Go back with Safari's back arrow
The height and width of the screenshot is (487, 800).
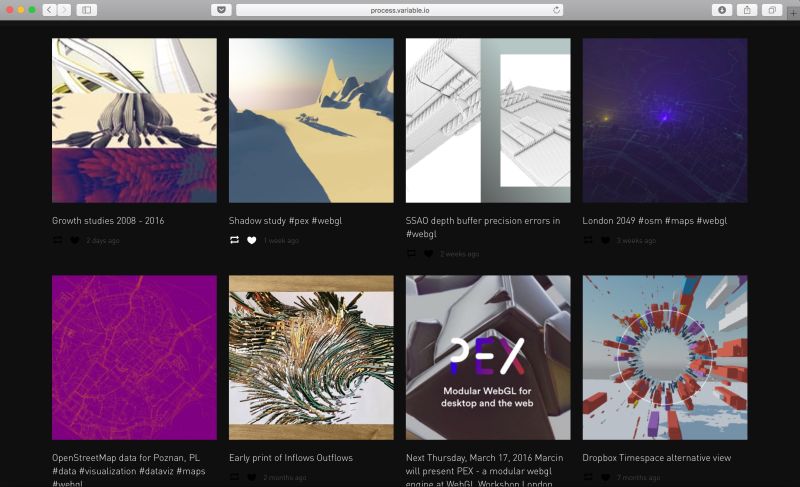coord(49,10)
